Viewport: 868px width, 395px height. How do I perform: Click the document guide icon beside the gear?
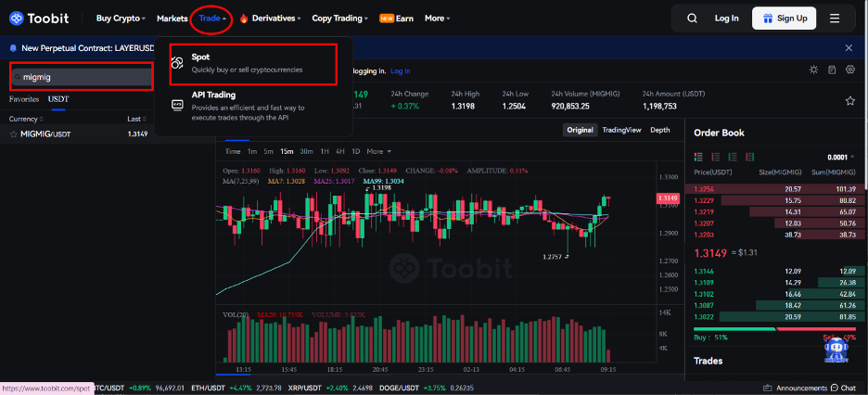(832, 70)
